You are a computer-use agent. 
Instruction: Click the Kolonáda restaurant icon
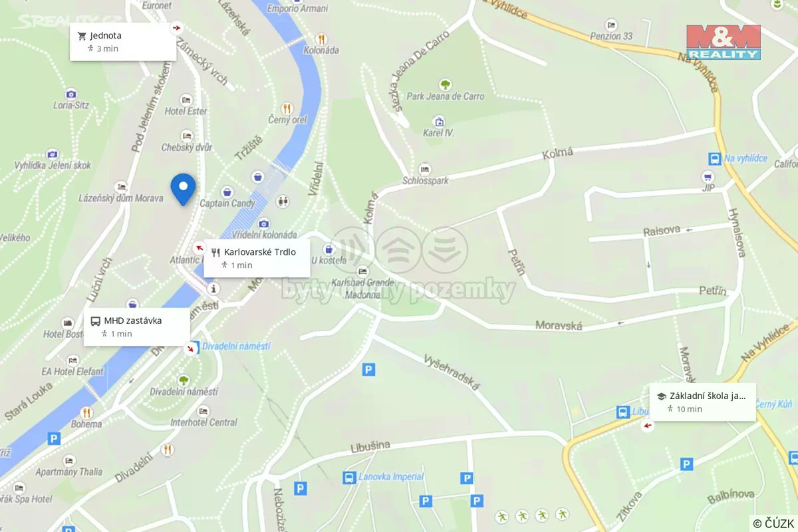(321, 39)
